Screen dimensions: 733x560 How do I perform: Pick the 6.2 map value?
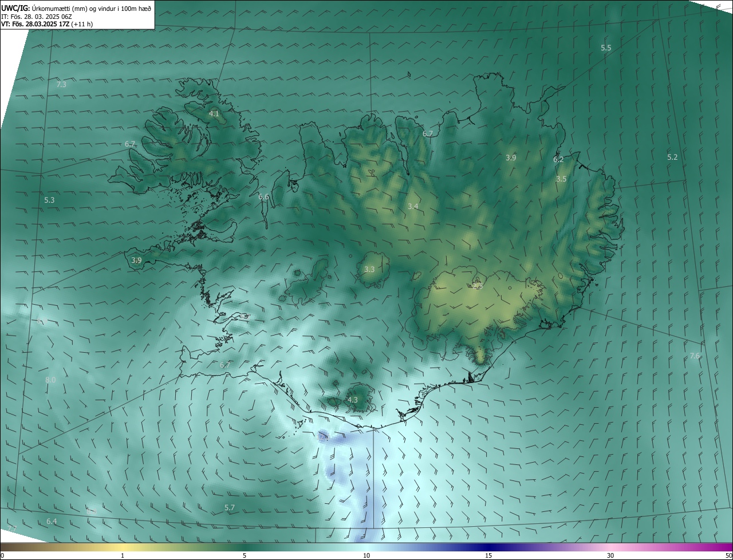click(x=558, y=160)
